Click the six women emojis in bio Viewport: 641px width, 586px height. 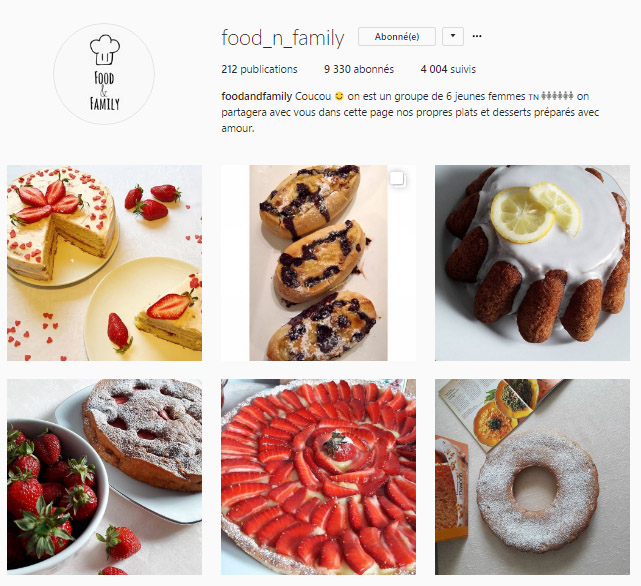(x=557, y=96)
